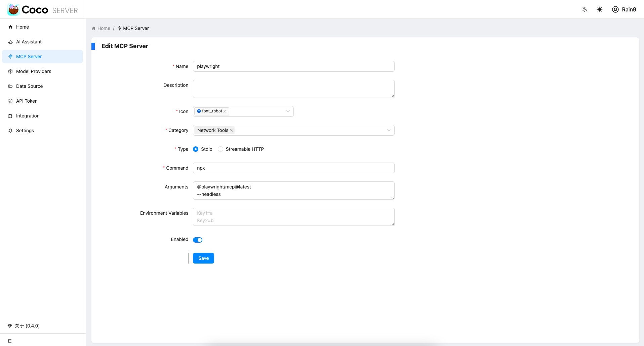The width and height of the screenshot is (644, 346).
Task: Click the MCP Server sidebar icon
Action: 10,57
